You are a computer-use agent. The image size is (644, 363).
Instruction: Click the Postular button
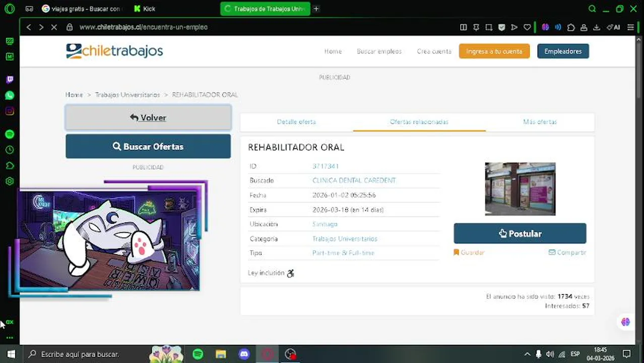520,233
